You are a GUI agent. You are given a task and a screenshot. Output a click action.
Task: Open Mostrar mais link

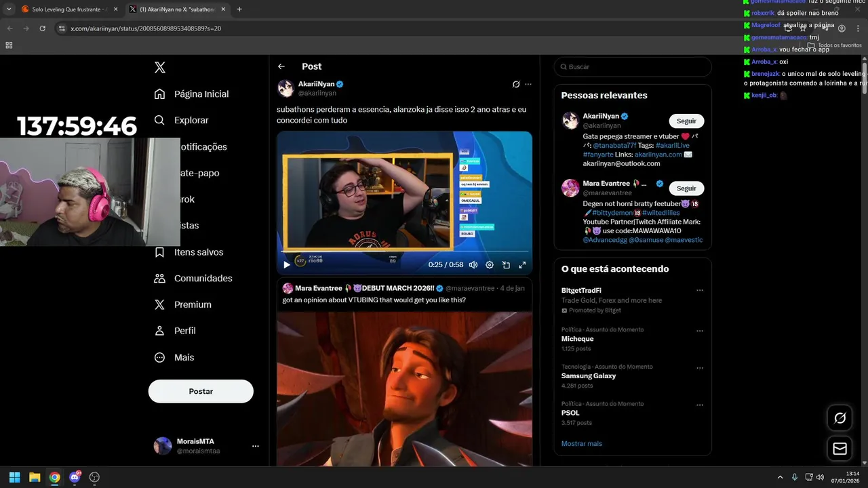581,443
